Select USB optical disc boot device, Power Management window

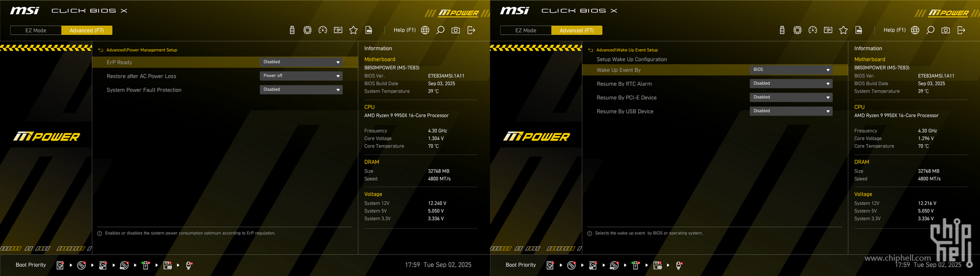pyautogui.click(x=124, y=265)
